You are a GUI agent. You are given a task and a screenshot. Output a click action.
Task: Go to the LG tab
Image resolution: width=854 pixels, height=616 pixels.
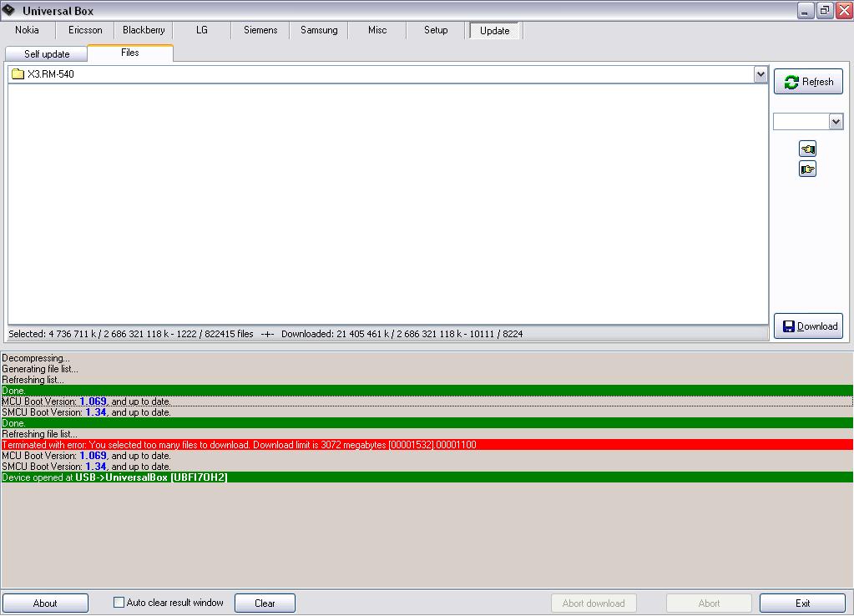202,30
